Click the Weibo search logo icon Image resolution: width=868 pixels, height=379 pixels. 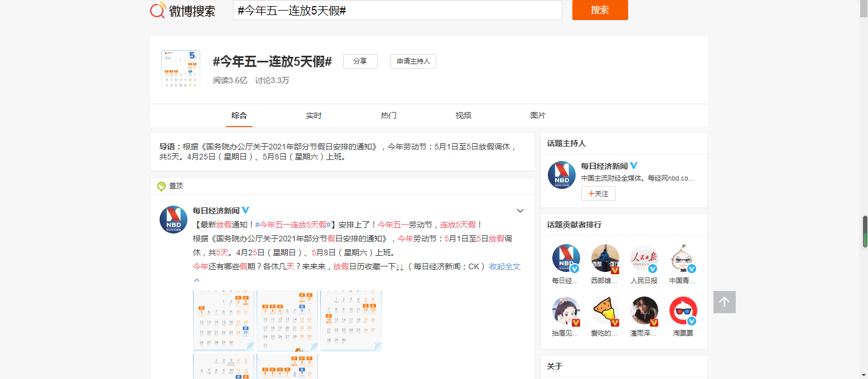tap(158, 10)
